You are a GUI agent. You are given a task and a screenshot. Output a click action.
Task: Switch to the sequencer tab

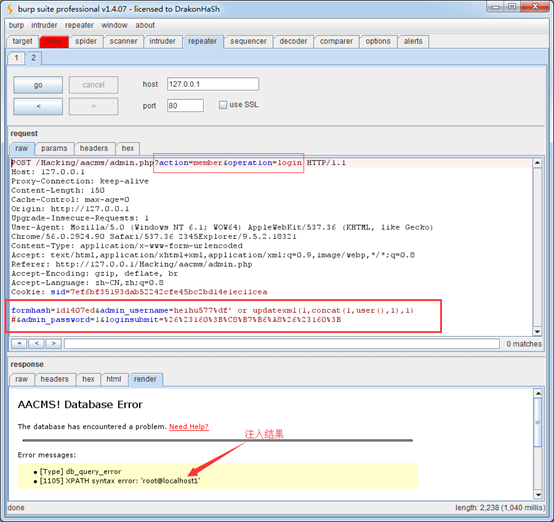pos(248,41)
